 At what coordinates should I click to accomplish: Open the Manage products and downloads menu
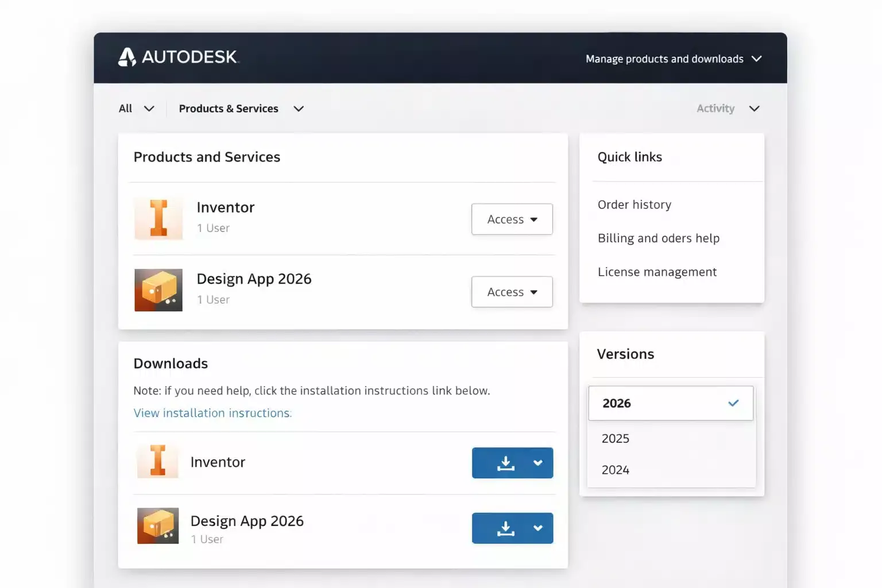point(673,59)
